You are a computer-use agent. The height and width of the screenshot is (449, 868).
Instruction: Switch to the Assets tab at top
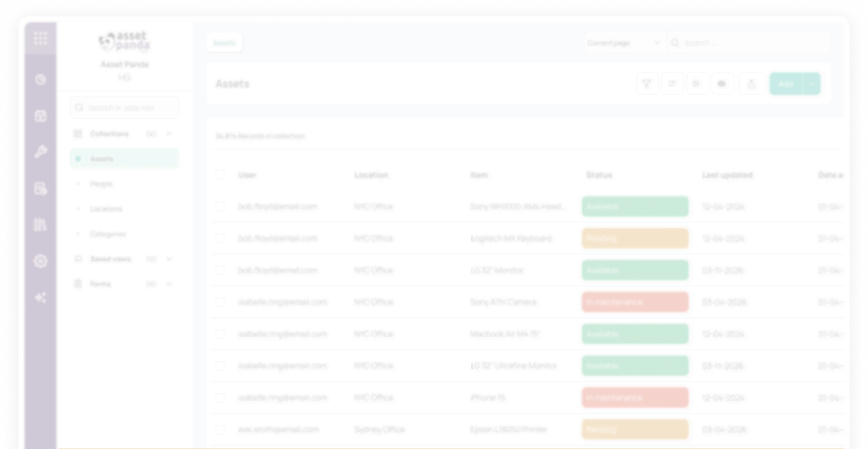[224, 43]
